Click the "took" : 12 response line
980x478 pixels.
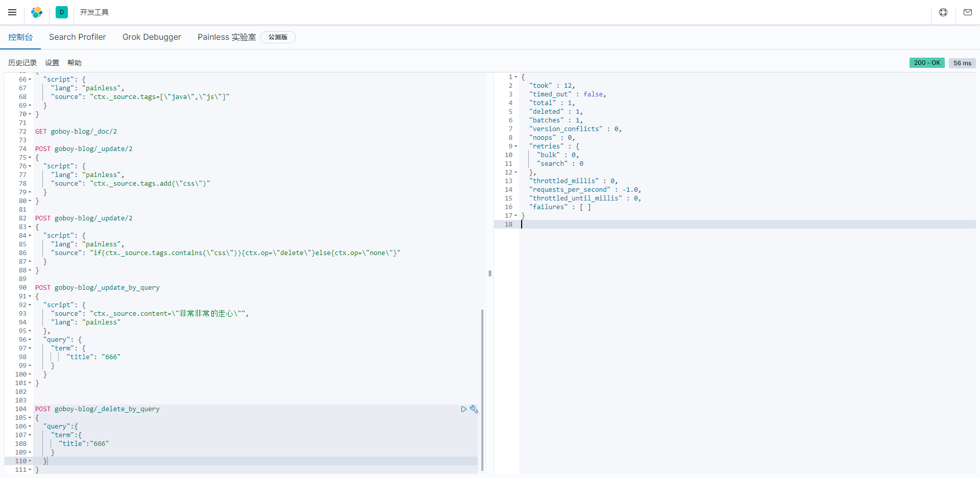[552, 86]
